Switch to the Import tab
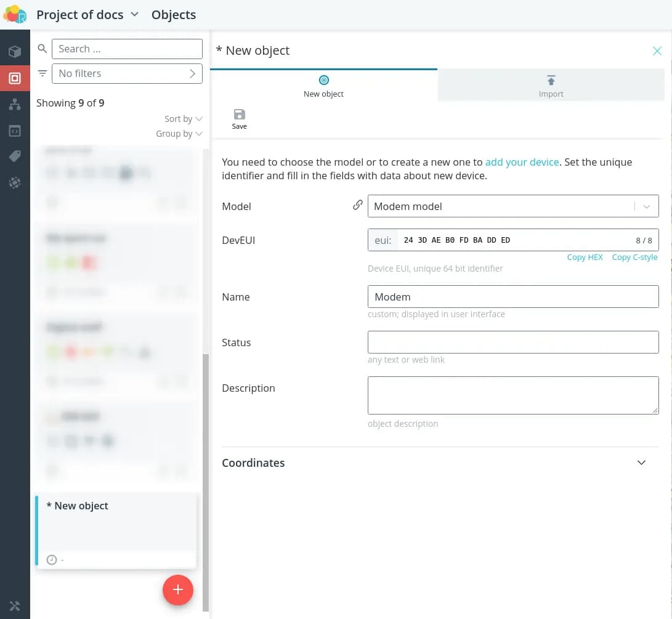 pyautogui.click(x=551, y=86)
